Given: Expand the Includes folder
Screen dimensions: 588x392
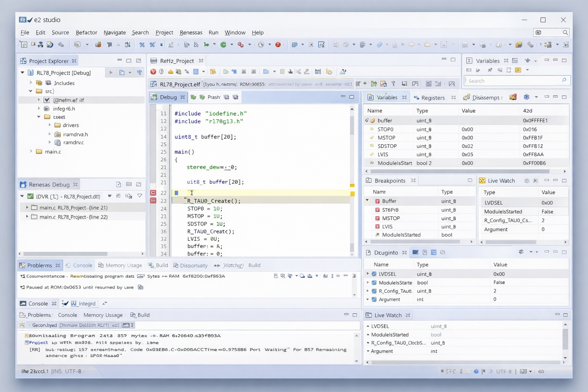Looking at the screenshot, I should (31, 83).
